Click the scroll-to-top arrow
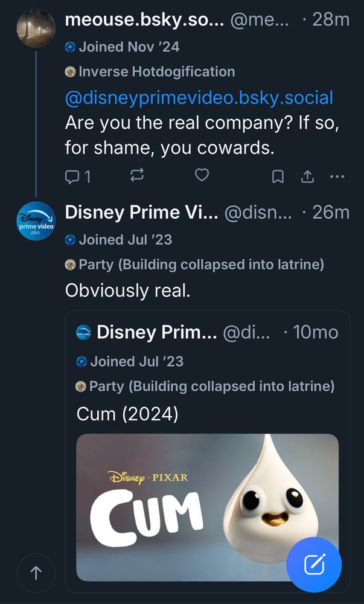 (x=36, y=573)
